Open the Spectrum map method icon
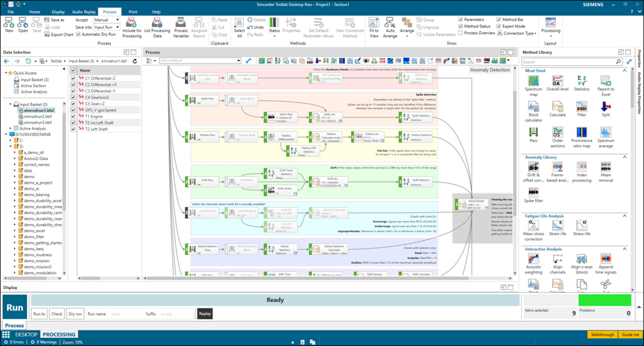The image size is (644, 346). [x=533, y=81]
